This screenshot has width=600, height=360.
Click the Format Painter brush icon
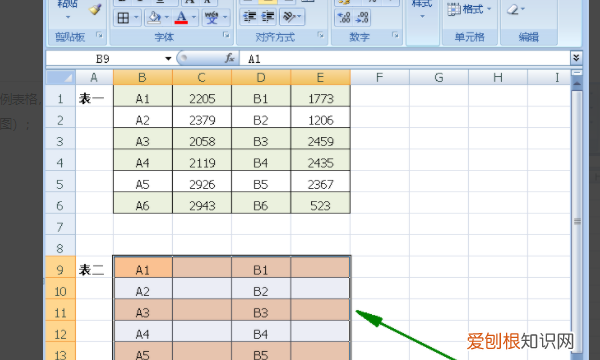(x=95, y=8)
